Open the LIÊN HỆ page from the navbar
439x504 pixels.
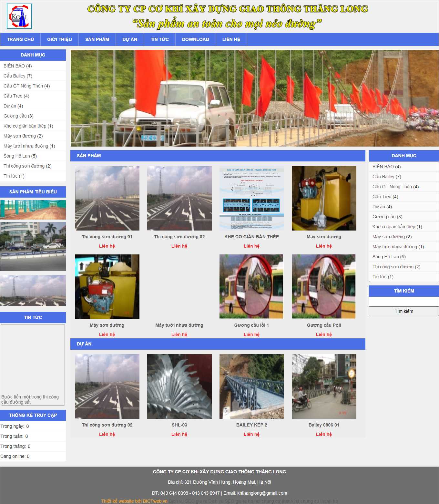231,39
